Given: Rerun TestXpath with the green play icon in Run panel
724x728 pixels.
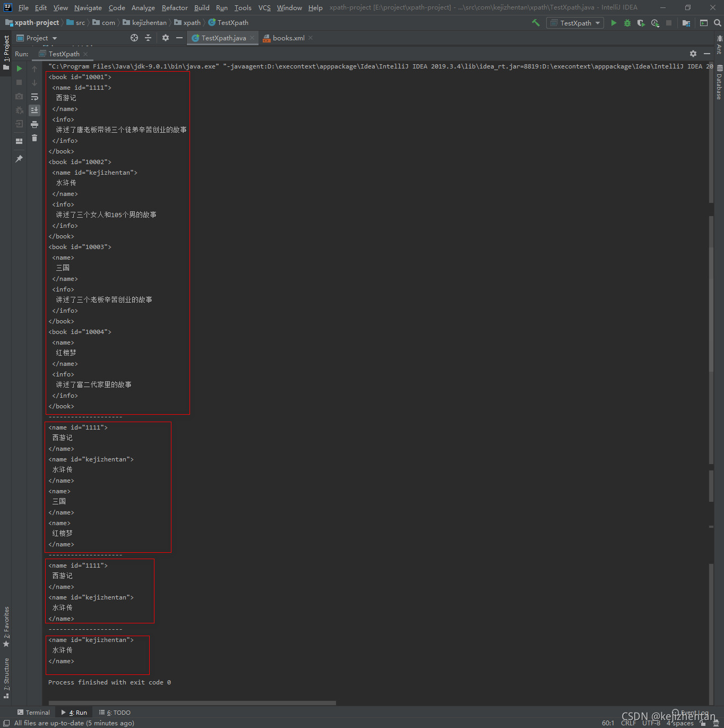Looking at the screenshot, I should click(x=19, y=68).
